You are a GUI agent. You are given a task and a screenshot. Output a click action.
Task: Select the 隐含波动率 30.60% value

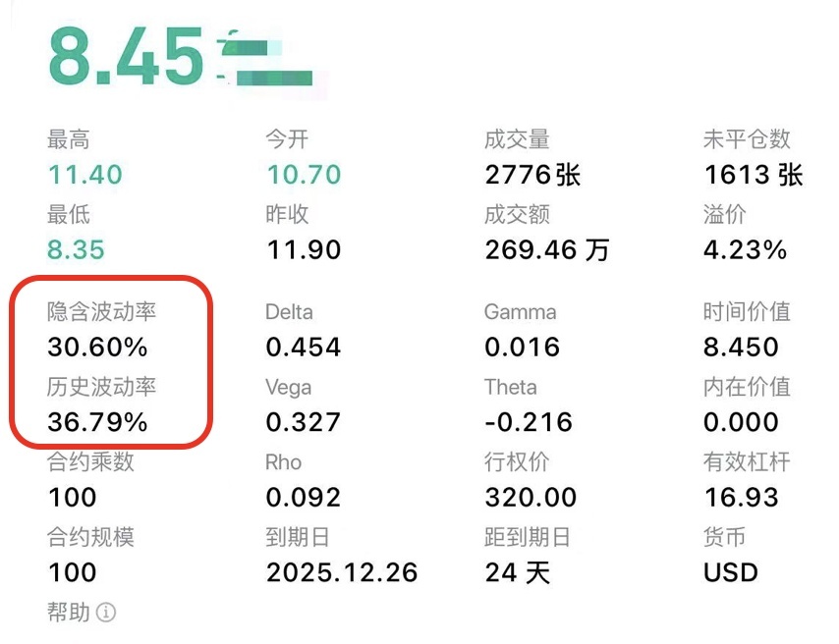[x=97, y=348]
